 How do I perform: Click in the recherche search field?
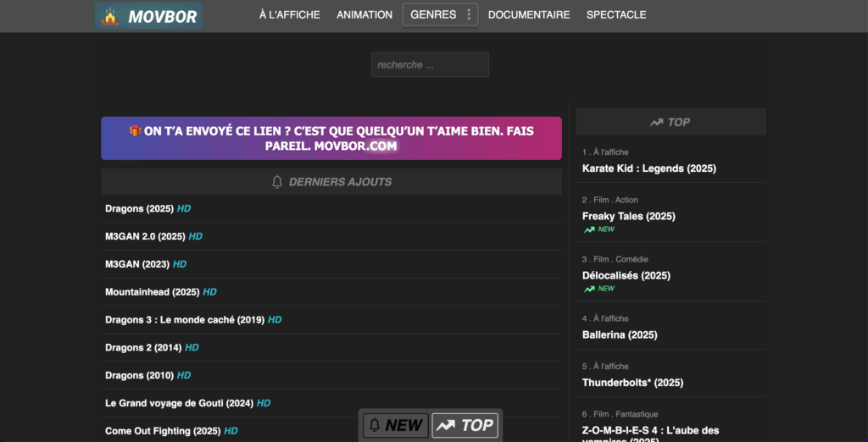(x=430, y=65)
